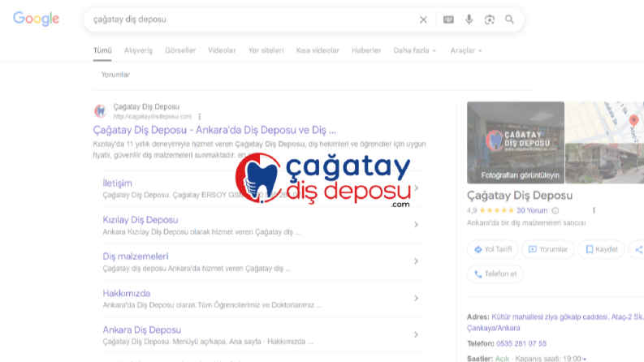The height and width of the screenshot is (362, 644).
Task: Open the Hakkımızda sitelink
Action: coord(127,294)
